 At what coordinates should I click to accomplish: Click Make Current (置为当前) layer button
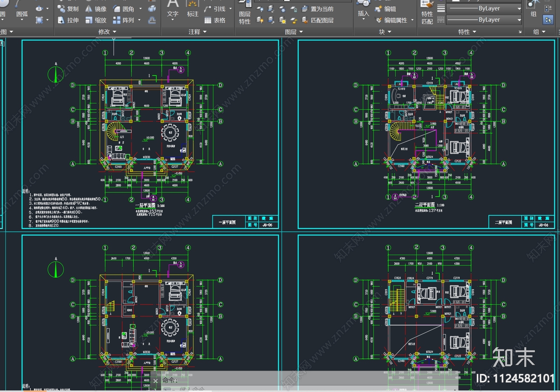(x=318, y=9)
